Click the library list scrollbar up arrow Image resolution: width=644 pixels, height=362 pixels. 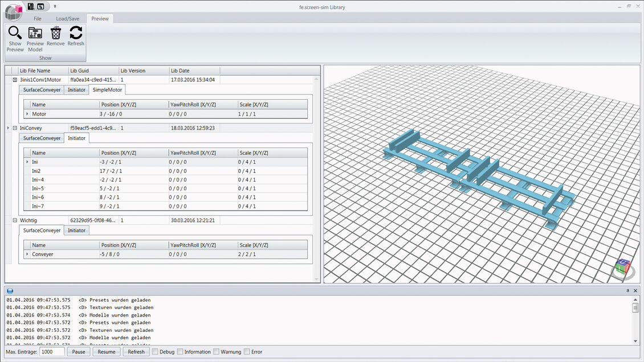click(x=316, y=79)
